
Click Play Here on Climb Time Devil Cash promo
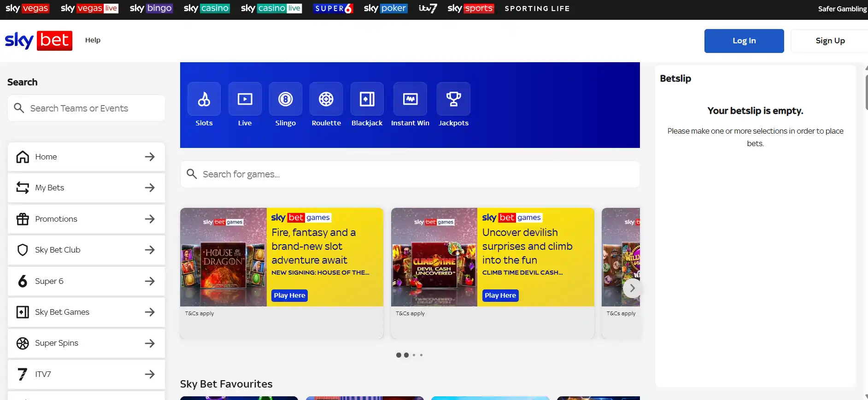(500, 295)
